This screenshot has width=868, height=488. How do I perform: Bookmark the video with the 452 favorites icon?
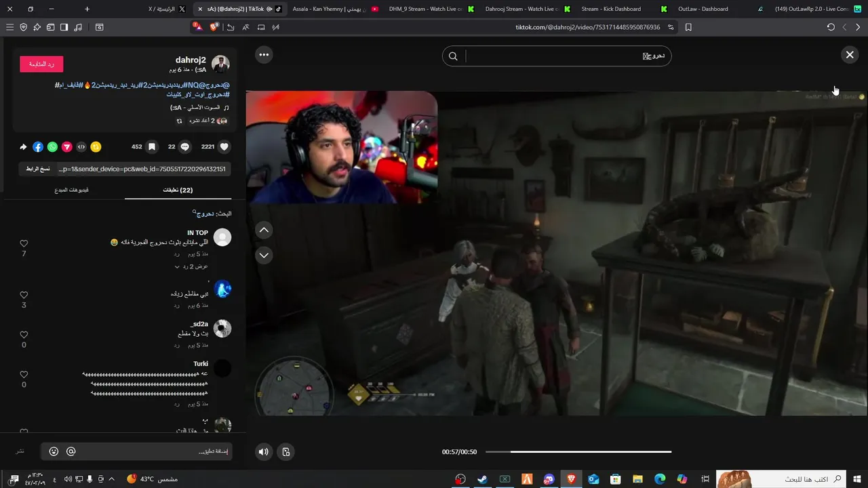coord(152,146)
